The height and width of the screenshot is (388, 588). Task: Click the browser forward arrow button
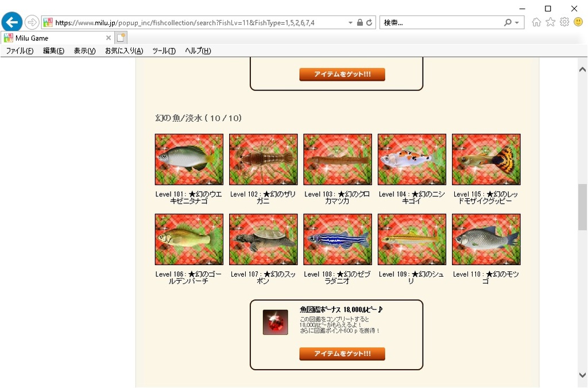[32, 22]
